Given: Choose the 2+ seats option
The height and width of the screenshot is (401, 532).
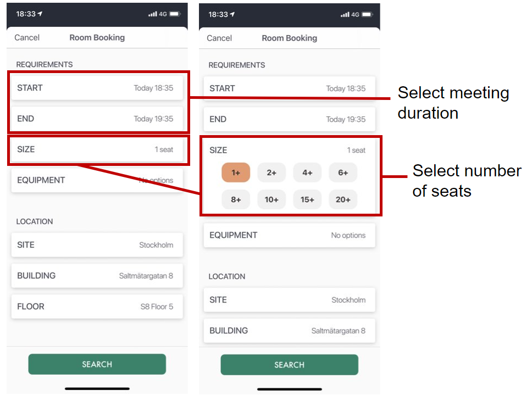Looking at the screenshot, I should (x=271, y=172).
